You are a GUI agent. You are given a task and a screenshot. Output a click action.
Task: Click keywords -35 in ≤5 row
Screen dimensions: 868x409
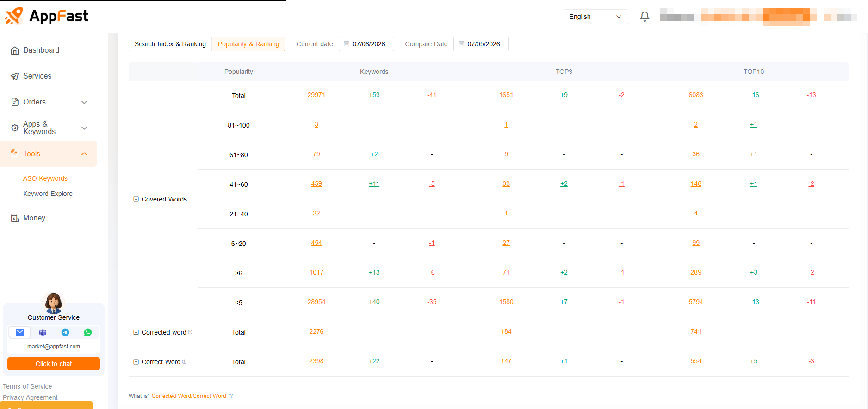(432, 302)
